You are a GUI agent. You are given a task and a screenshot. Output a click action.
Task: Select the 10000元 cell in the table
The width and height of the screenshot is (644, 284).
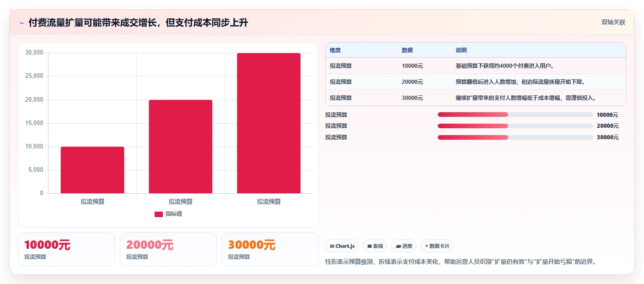point(413,66)
